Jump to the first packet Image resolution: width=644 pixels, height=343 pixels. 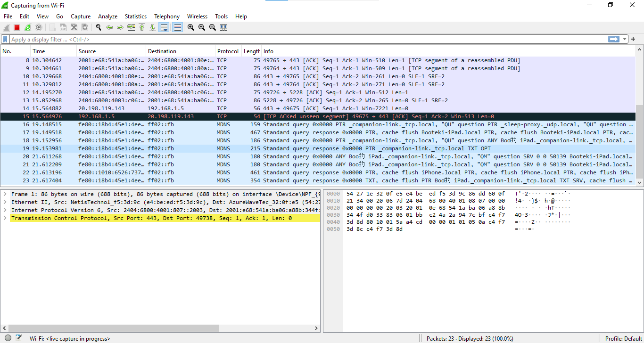pyautogui.click(x=142, y=27)
